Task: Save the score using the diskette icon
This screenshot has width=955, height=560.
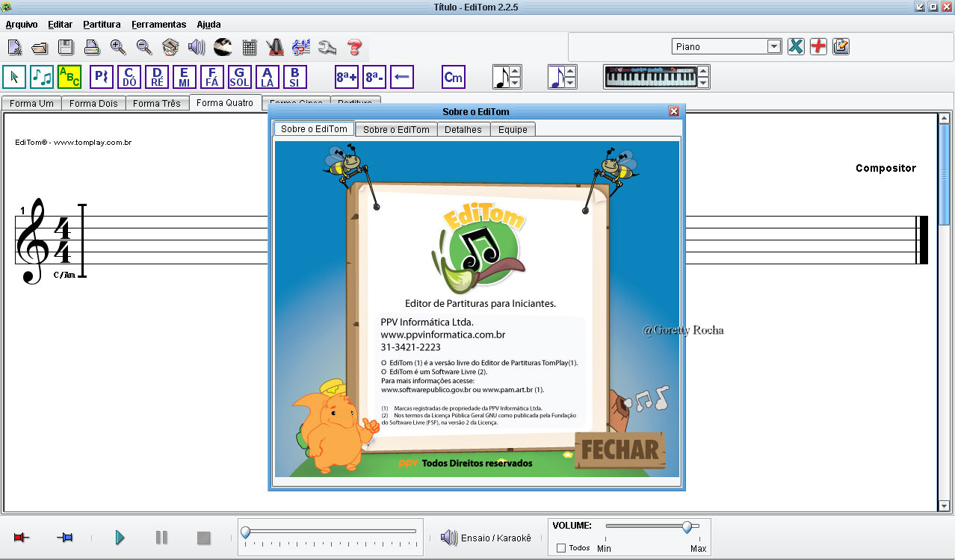Action: coord(67,46)
